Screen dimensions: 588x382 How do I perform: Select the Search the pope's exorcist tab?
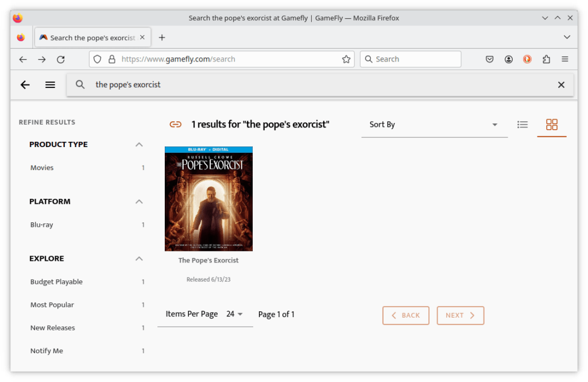pyautogui.click(x=93, y=37)
